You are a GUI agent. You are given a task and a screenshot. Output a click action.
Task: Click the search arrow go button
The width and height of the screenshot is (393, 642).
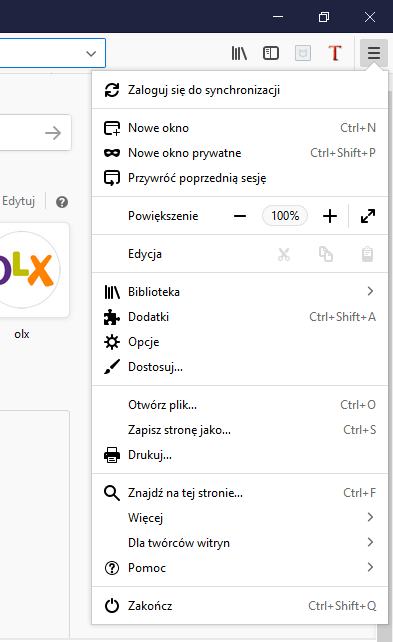(53, 133)
